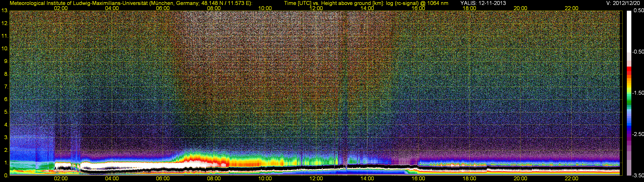This screenshot has height=182, width=644.
Task: Click the 4 km height axis label
Action: 6,125
